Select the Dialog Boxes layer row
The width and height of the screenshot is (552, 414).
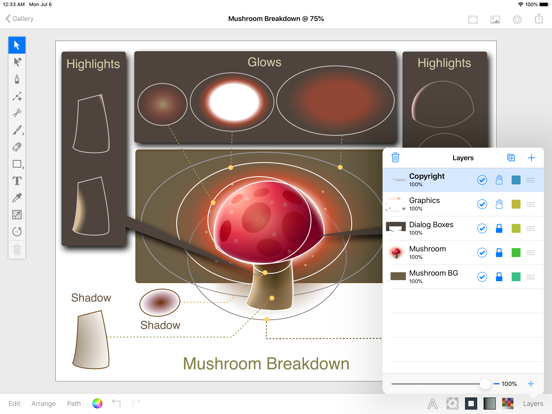(463, 228)
